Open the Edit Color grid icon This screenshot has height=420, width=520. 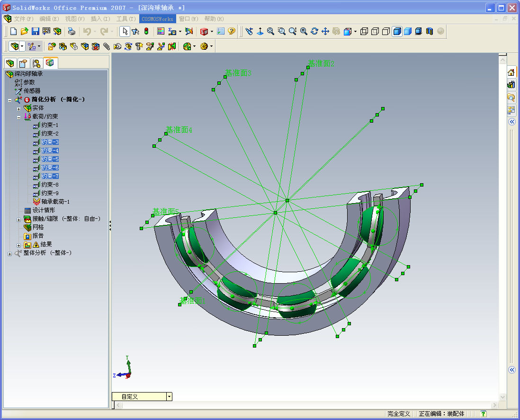tap(161, 32)
